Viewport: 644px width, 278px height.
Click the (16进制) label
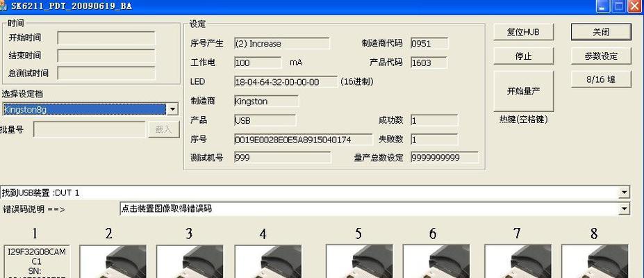(x=357, y=82)
